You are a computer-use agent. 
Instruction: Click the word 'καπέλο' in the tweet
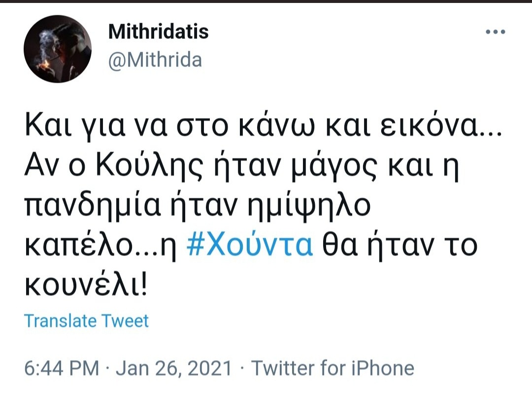point(79,246)
